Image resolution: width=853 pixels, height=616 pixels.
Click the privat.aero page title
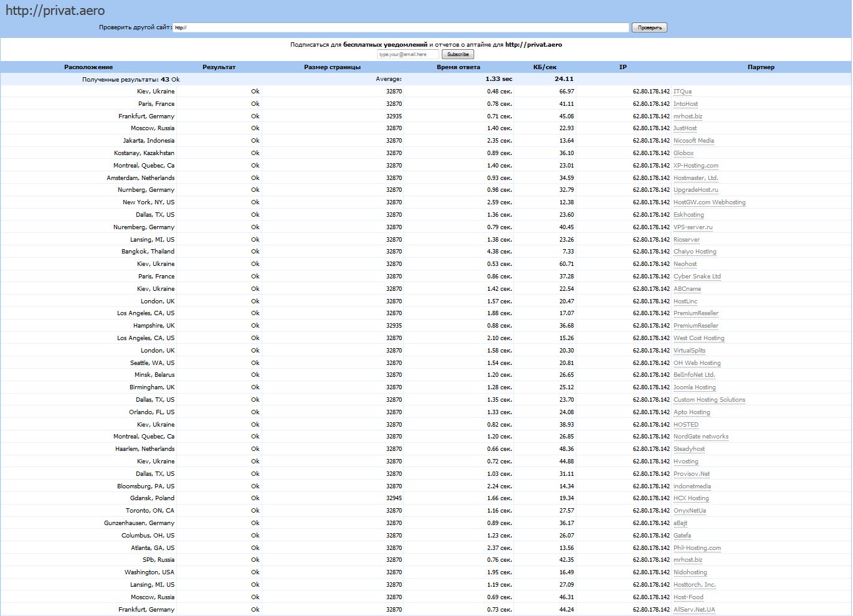coord(55,11)
